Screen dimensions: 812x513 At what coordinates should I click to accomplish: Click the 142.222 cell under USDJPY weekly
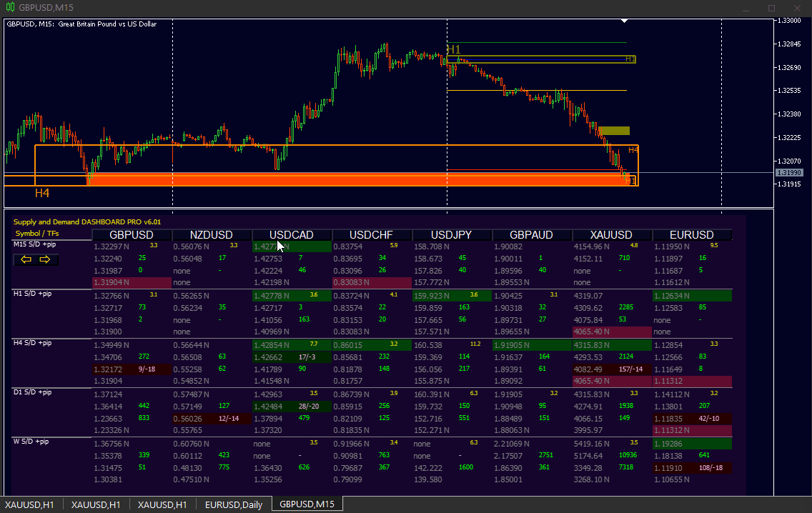click(427, 468)
